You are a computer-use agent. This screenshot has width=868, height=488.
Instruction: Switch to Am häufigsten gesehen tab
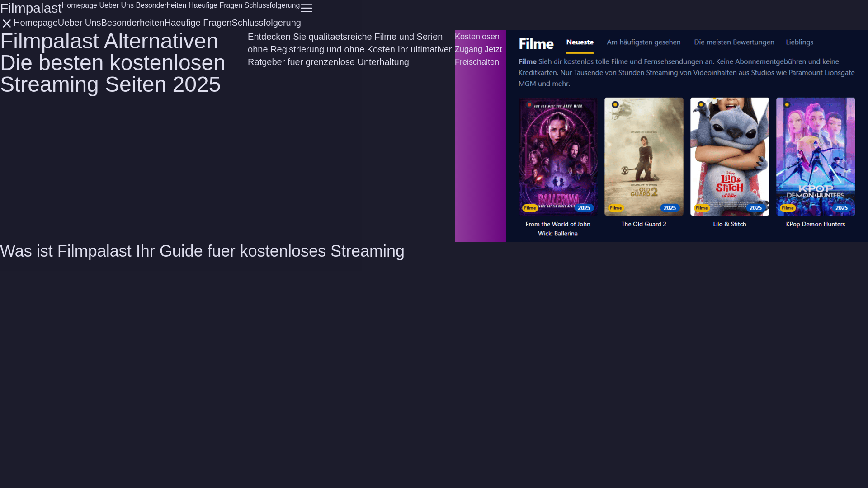coord(644,42)
